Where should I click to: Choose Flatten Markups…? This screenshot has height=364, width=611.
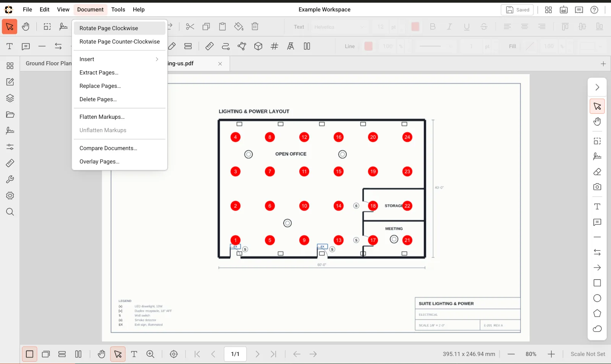120,117
